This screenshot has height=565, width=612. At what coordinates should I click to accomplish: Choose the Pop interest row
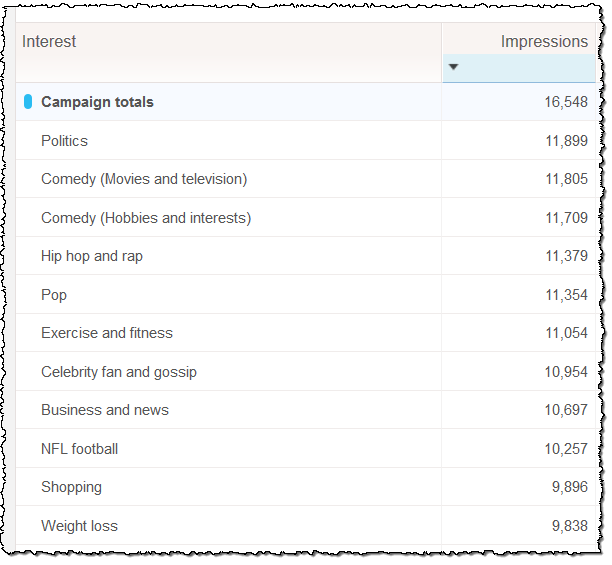coord(54,295)
